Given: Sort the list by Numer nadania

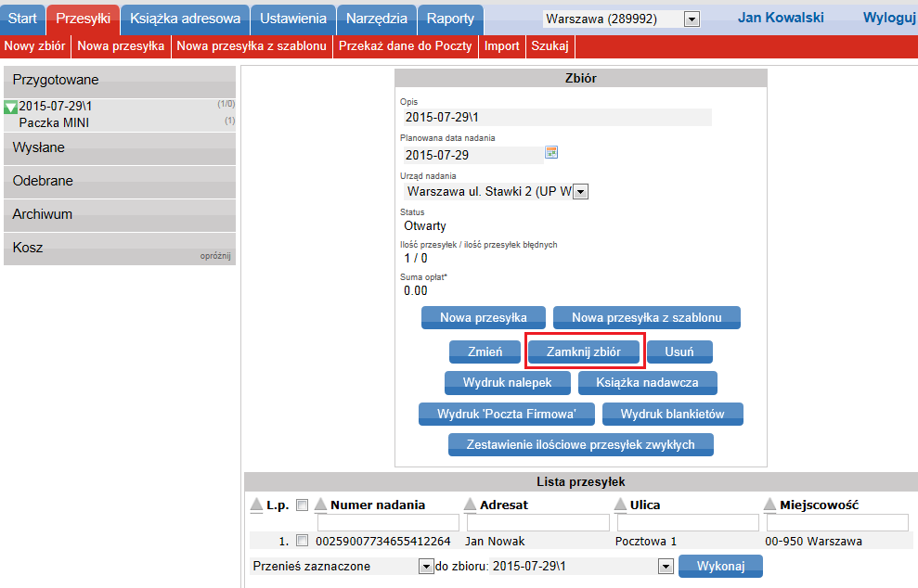Looking at the screenshot, I should pyautogui.click(x=320, y=505).
